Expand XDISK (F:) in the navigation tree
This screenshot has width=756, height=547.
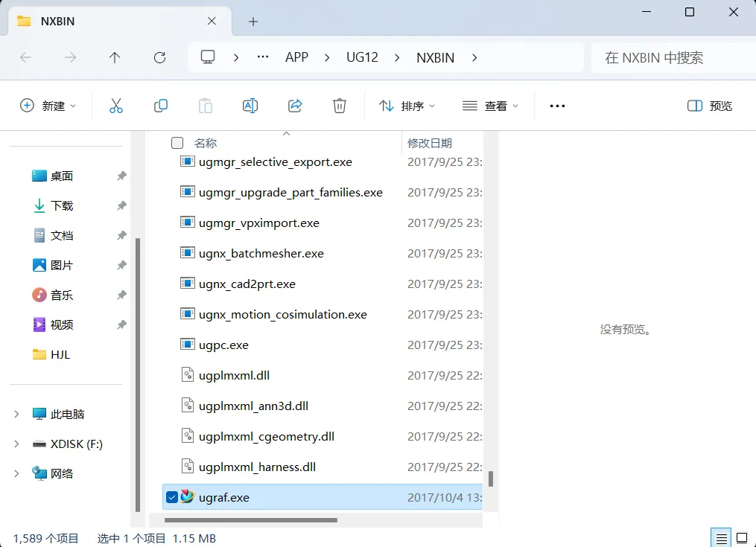click(x=16, y=444)
